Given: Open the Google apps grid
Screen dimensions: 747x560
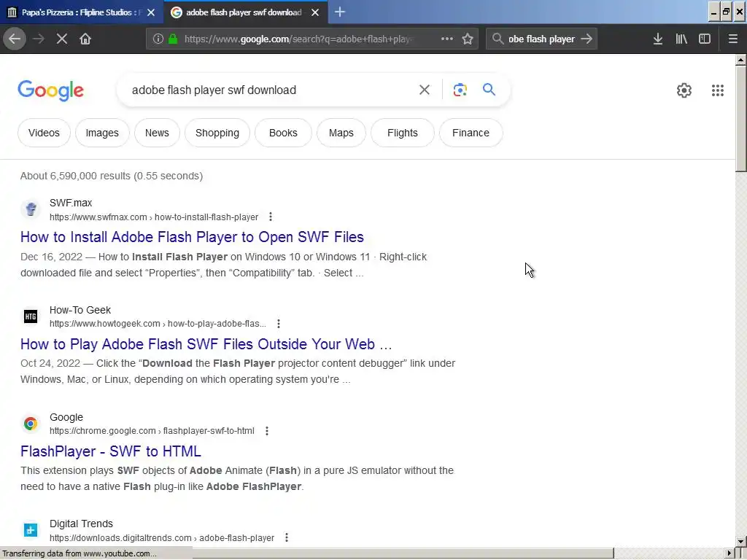Looking at the screenshot, I should 718,90.
